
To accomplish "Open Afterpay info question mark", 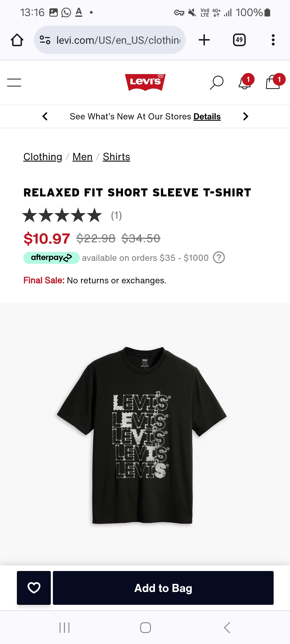I will click(x=219, y=258).
